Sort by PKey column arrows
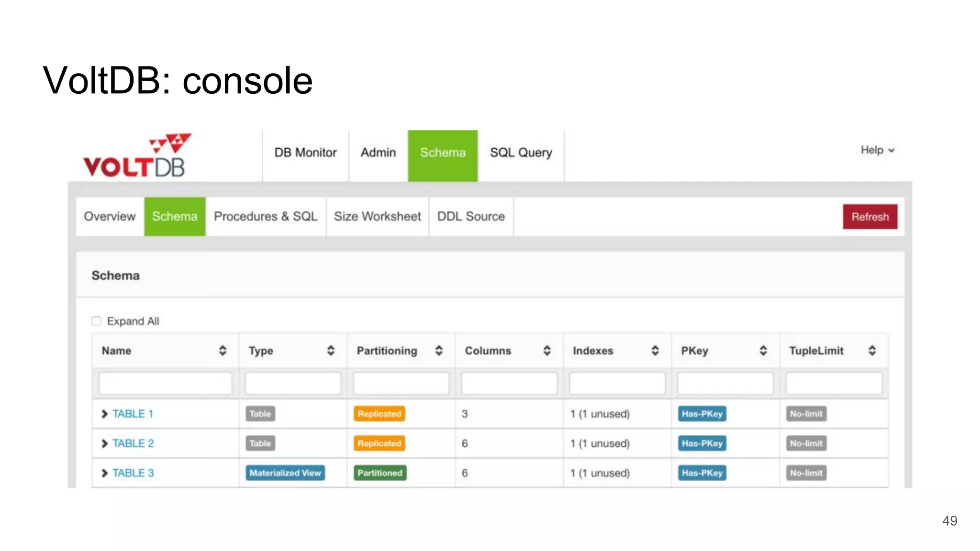980x551 pixels. coord(763,351)
